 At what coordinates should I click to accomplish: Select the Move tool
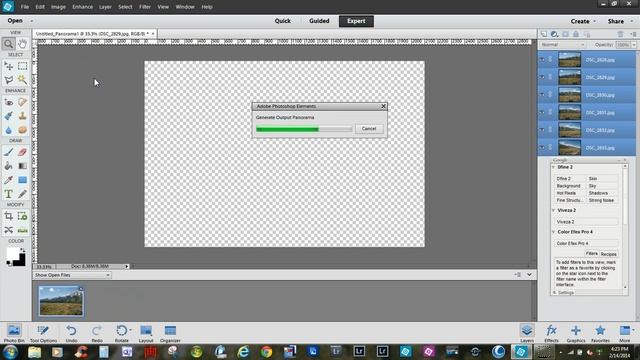(x=8, y=66)
